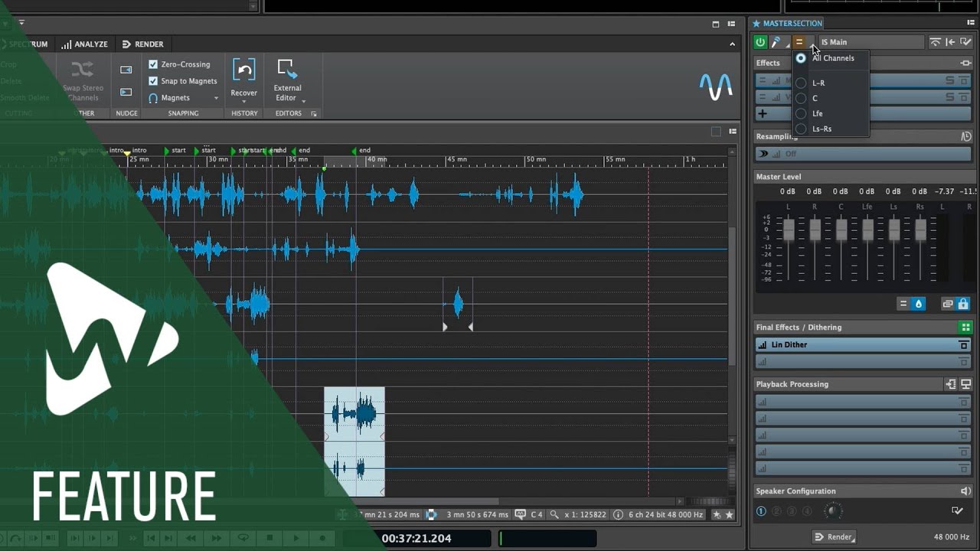Open the Master Section settings checkmark icon
Viewport: 980px width, 551px height.
tap(965, 42)
